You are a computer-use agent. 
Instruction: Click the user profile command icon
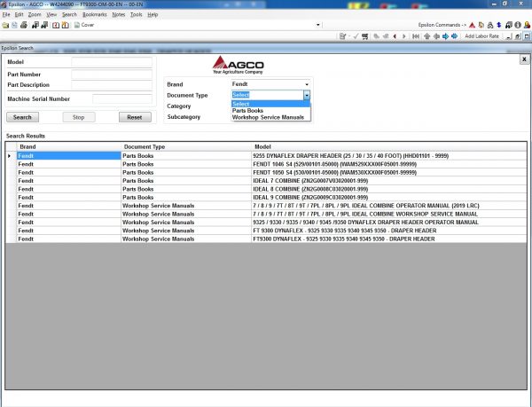click(527, 25)
